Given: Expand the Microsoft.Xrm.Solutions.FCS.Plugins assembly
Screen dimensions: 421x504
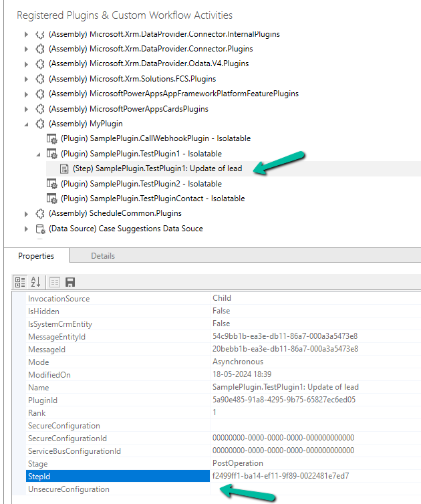Looking at the screenshot, I should (26, 79).
